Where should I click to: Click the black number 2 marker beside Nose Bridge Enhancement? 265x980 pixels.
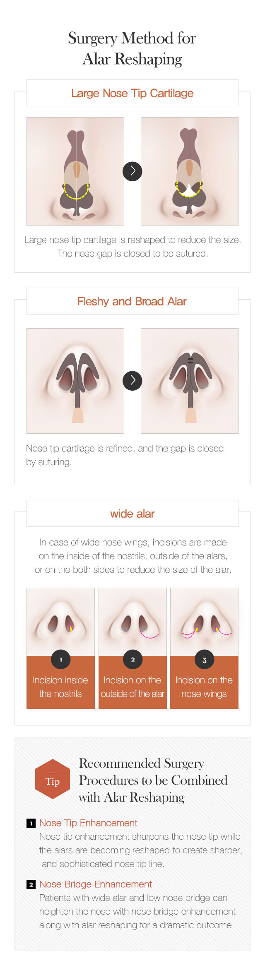coord(31,884)
